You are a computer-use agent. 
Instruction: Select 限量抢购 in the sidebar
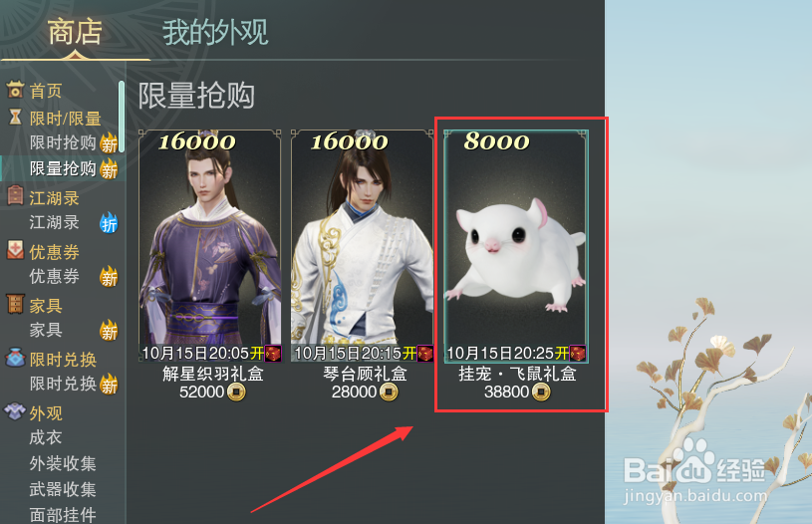point(63,168)
